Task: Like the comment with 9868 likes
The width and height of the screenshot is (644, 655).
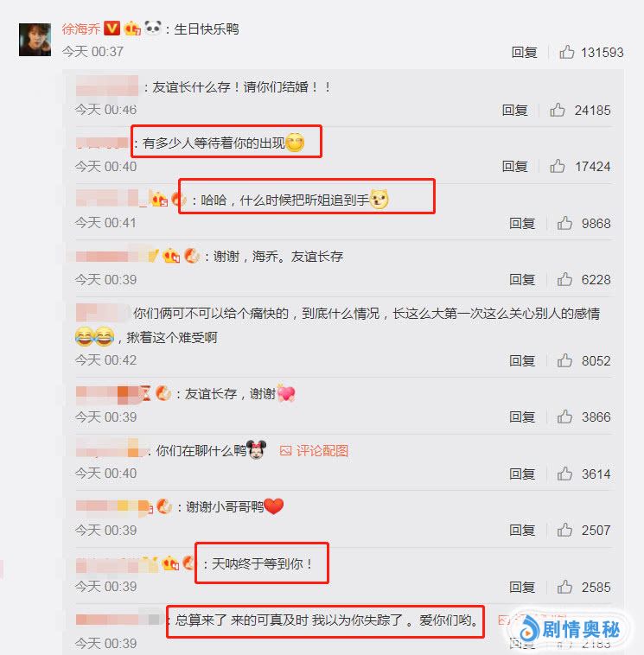Action: [x=564, y=223]
